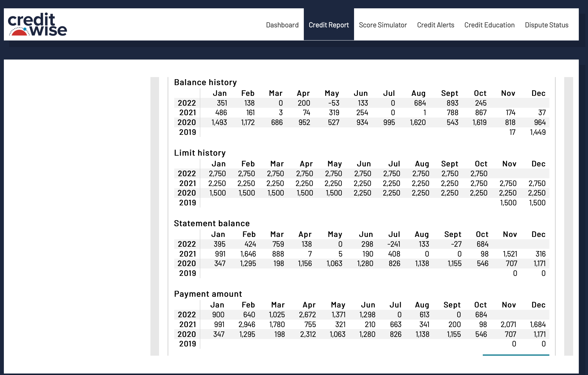This screenshot has height=375, width=588.
Task: Click the Balance history heading
Action: pos(205,82)
